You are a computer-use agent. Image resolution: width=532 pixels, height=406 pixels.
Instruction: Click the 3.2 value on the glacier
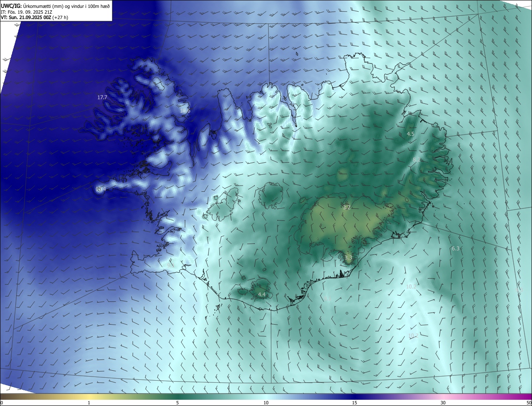pos(347,207)
